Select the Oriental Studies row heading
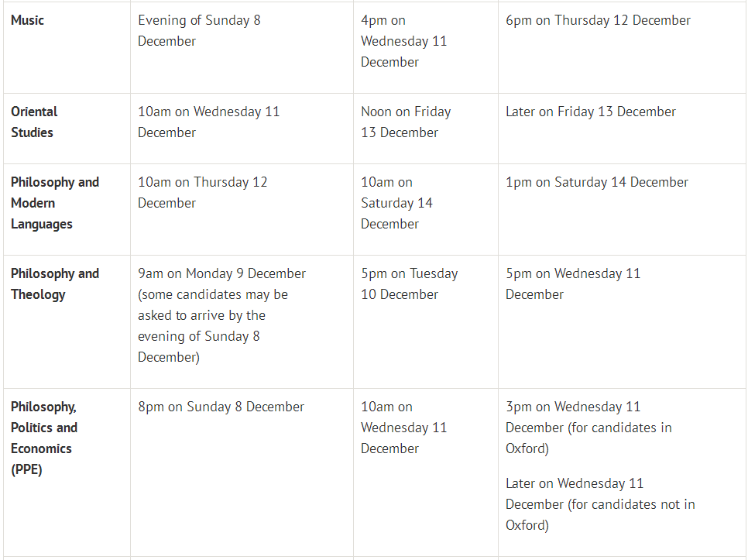 (34, 122)
